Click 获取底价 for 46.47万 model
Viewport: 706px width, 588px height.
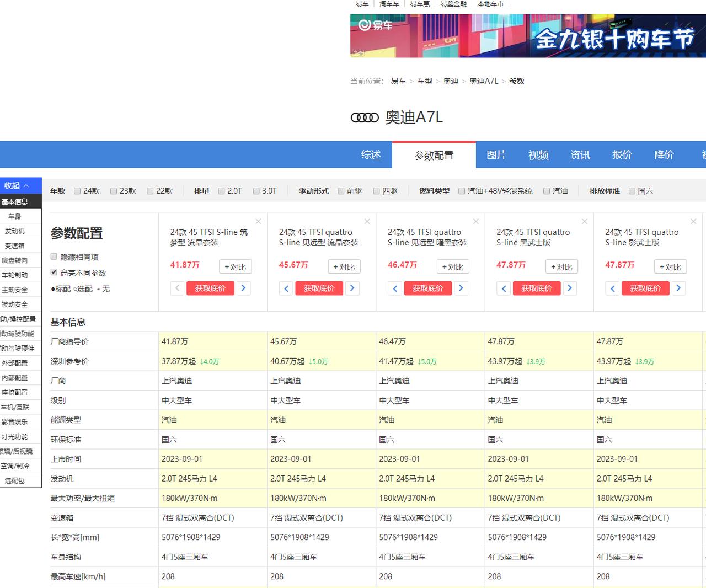[428, 288]
